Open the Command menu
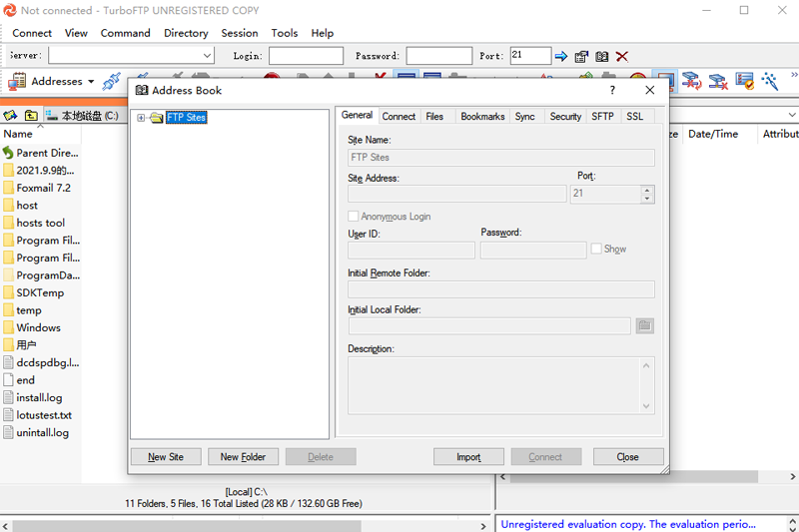799x532 pixels. 126,33
